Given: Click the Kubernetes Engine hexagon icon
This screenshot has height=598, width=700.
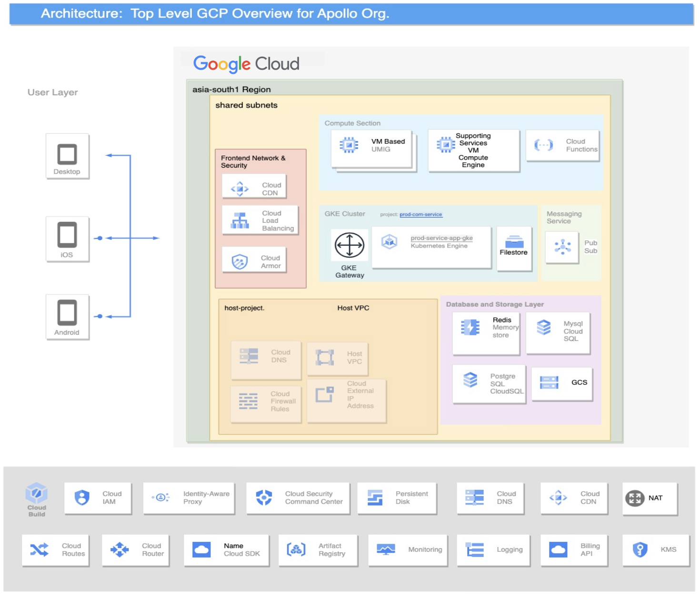Looking at the screenshot, I should (389, 242).
